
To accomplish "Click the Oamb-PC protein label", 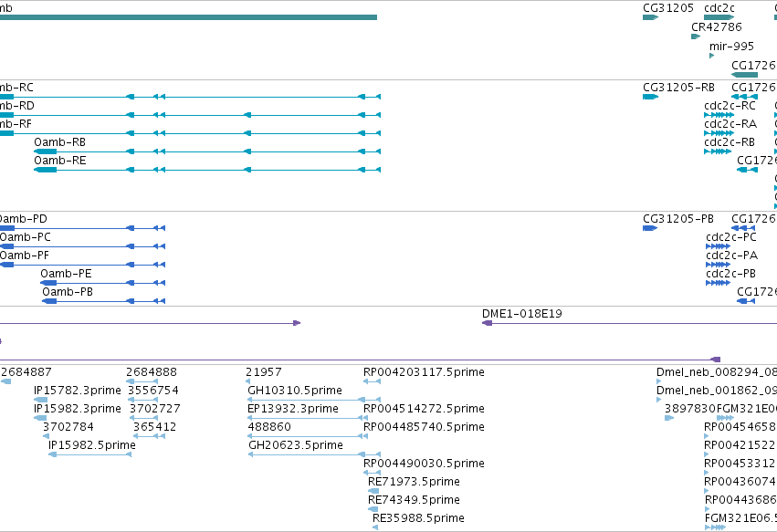I will 25,237.
